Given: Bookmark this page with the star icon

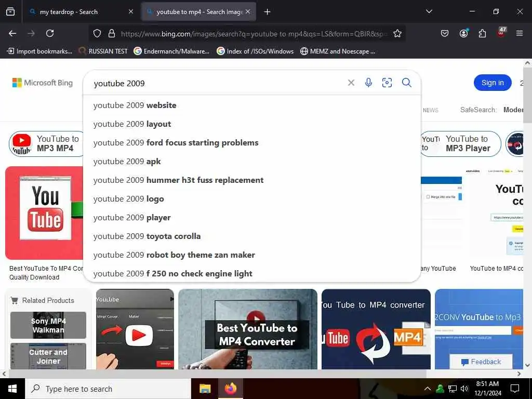Looking at the screenshot, I should point(397,33).
